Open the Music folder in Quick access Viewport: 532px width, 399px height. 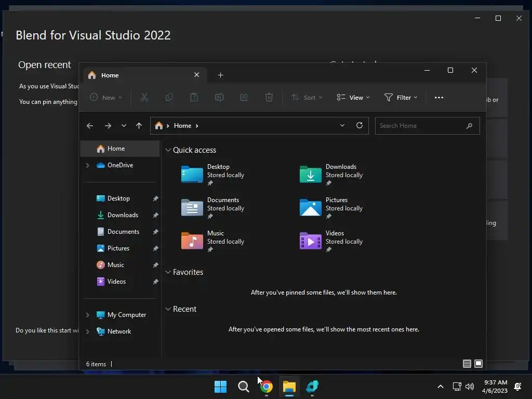212,241
